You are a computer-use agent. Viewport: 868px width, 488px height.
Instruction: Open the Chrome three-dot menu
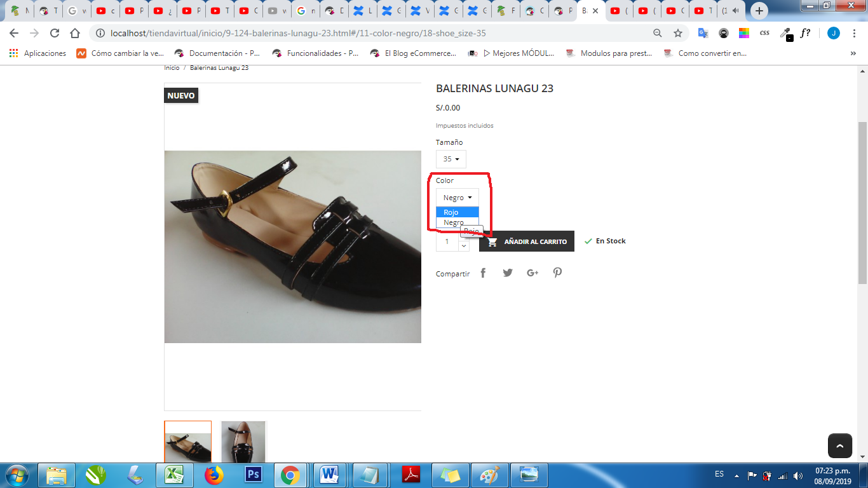tap(854, 33)
